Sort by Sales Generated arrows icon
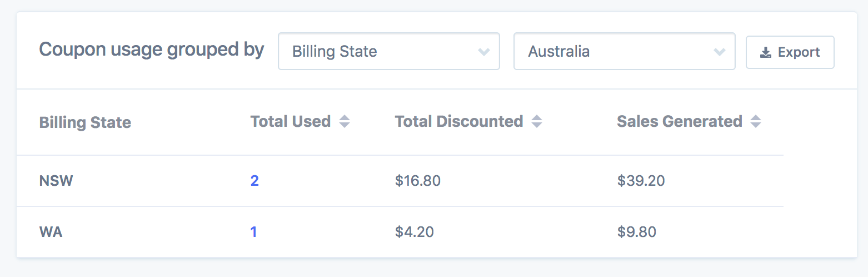Viewport: 868px width, 277px height. (755, 121)
